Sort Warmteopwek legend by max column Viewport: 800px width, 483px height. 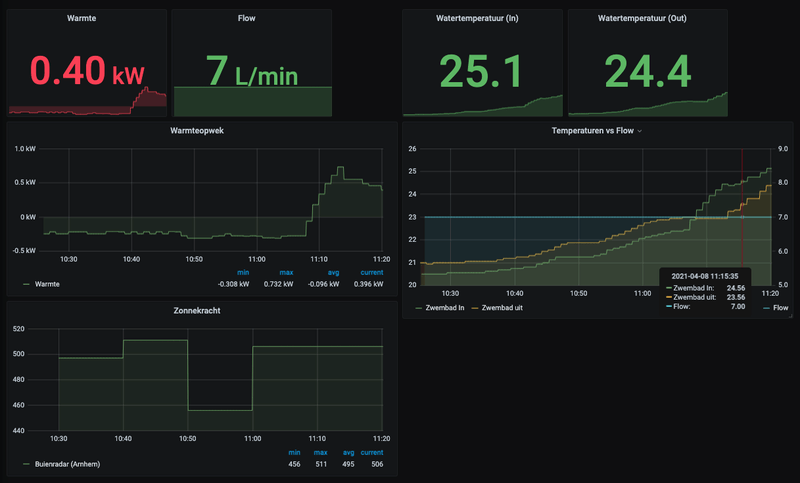coord(286,273)
